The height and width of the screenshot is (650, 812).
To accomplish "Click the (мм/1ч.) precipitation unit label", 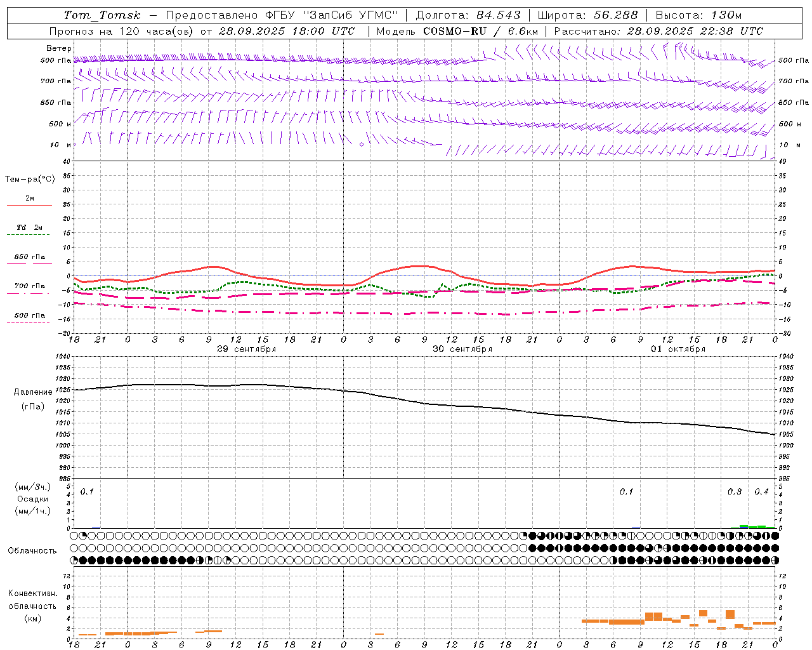I will [33, 512].
